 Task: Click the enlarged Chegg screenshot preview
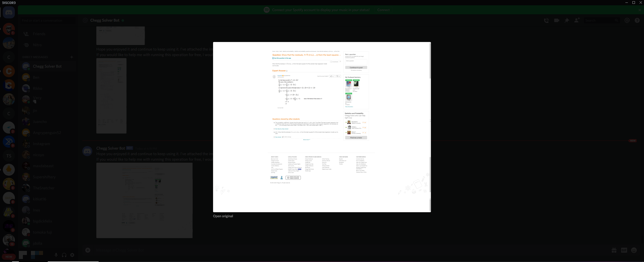coord(322,127)
